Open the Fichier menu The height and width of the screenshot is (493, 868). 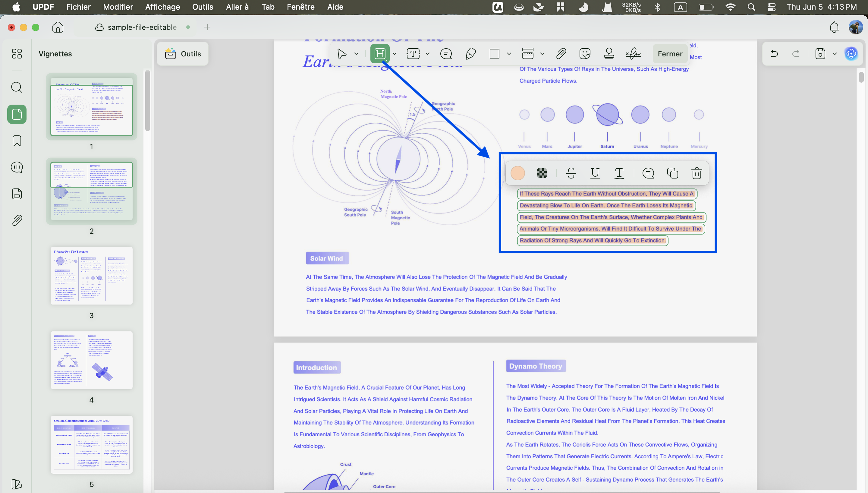click(x=78, y=7)
